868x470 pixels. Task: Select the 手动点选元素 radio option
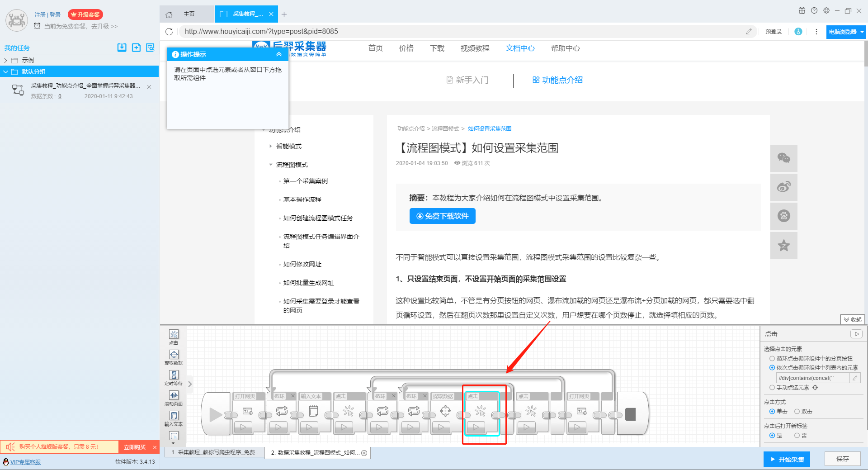pyautogui.click(x=772, y=388)
